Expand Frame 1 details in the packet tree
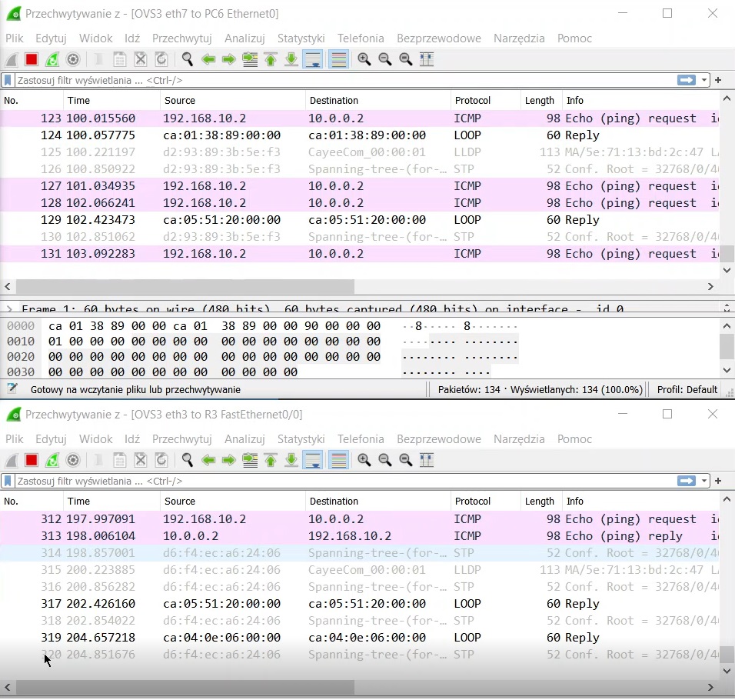This screenshot has height=700, width=735. click(x=8, y=308)
